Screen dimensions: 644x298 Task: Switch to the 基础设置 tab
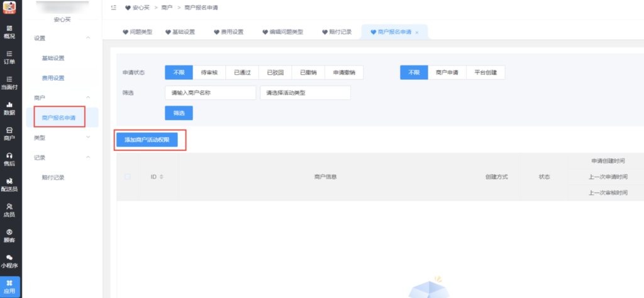[x=180, y=32]
